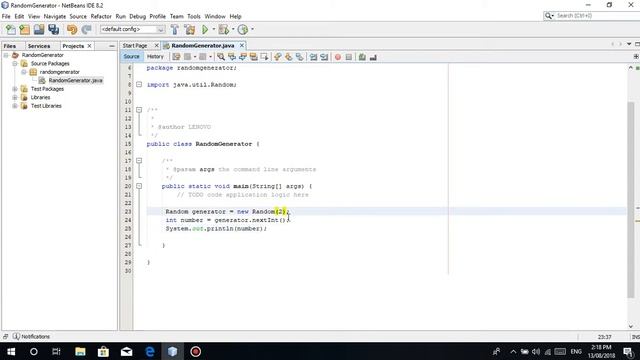Click the New File toolbar icon
The height and width of the screenshot is (360, 640).
click(x=11, y=29)
